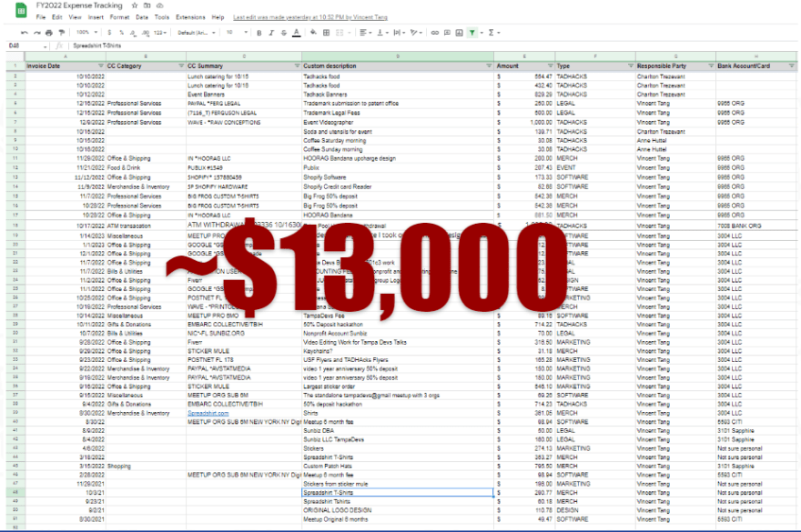801x532 pixels.
Task: Toggle Strikethrough formatting
Action: (x=283, y=32)
